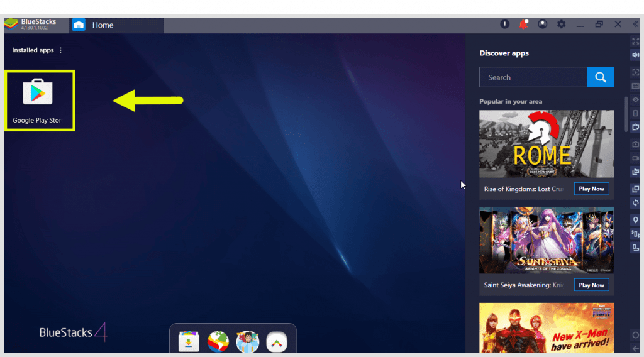
Task: Click the rotate screen sidebar icon
Action: [x=635, y=248]
